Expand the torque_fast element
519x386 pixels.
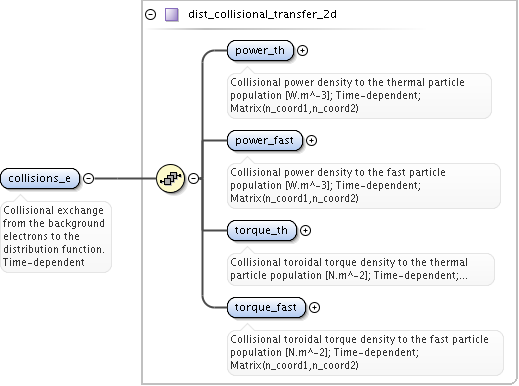click(314, 307)
